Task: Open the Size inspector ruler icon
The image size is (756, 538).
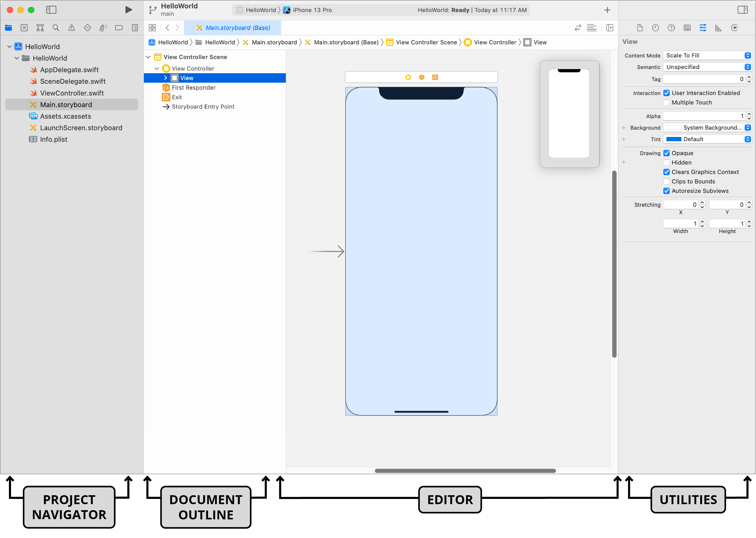Action: [718, 28]
